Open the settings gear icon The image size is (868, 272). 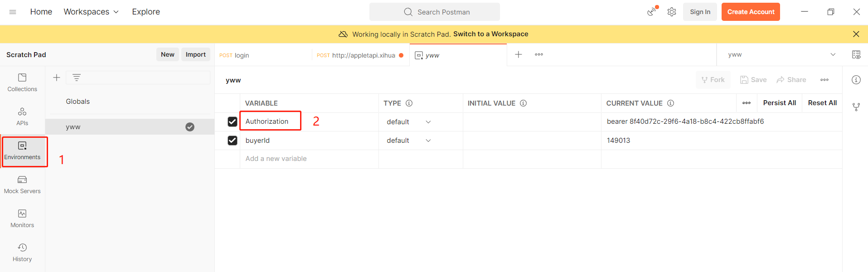pos(672,12)
